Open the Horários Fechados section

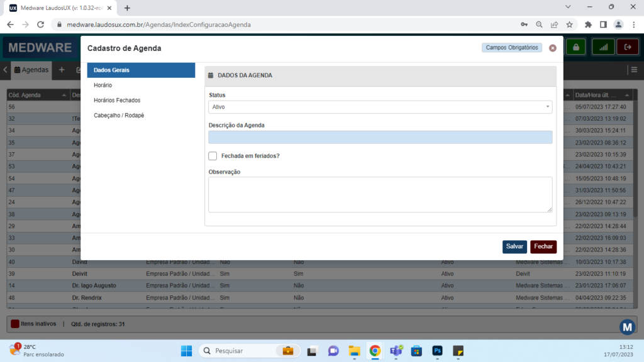117,100
